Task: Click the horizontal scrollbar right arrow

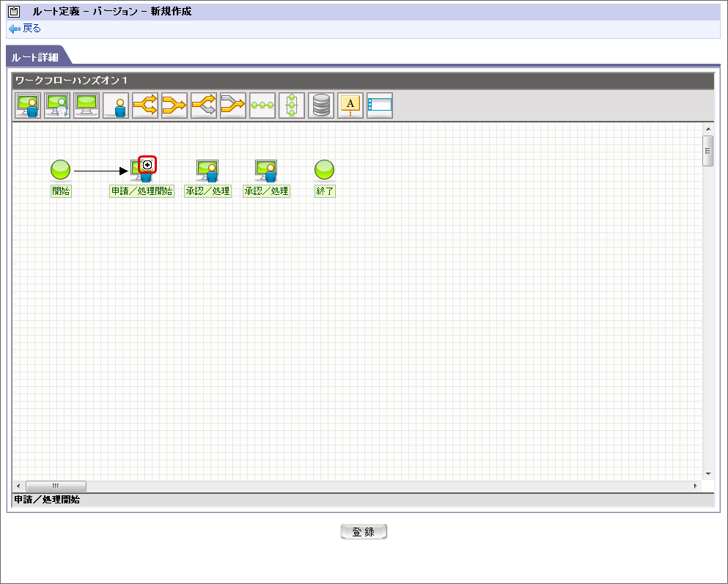Action: pyautogui.click(x=695, y=486)
